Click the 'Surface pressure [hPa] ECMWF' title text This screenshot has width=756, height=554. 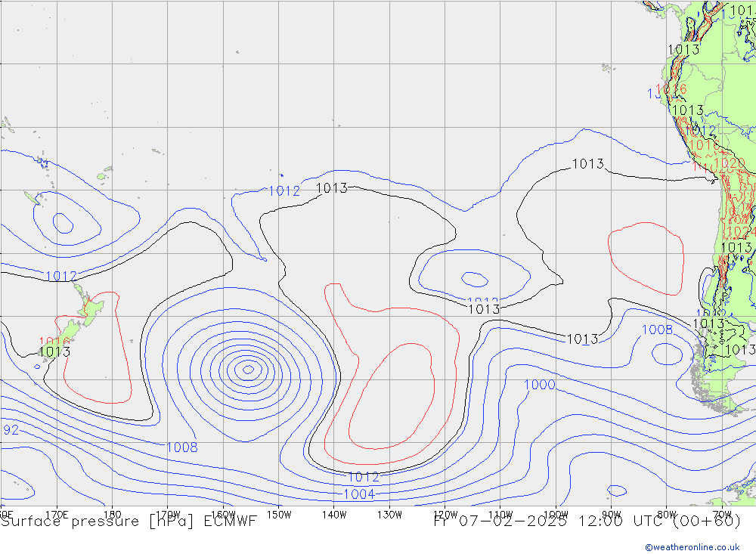pos(129,522)
